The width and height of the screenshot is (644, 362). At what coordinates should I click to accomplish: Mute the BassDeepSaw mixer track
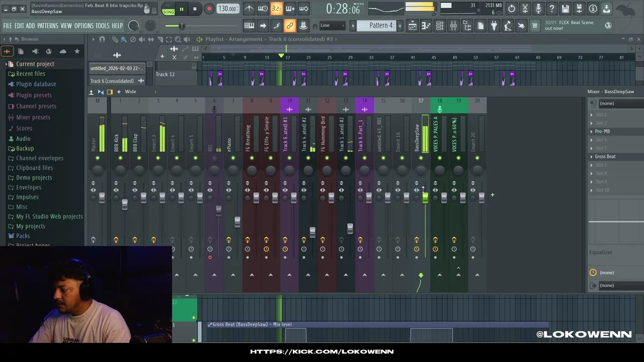coord(421,158)
